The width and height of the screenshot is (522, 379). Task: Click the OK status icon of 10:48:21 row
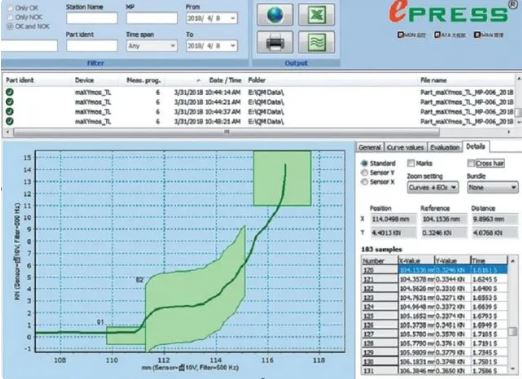pos(10,121)
